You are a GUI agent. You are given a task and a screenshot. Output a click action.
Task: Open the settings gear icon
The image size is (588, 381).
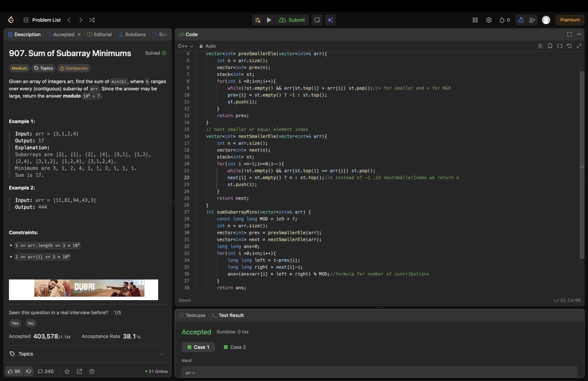[x=489, y=20]
